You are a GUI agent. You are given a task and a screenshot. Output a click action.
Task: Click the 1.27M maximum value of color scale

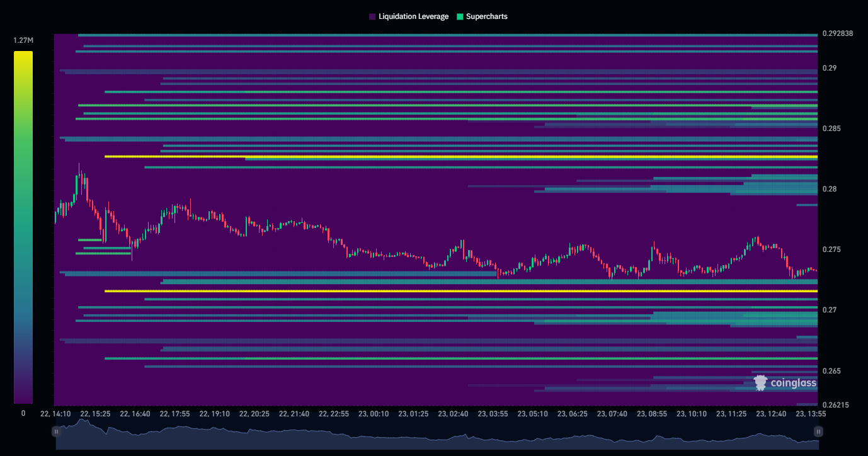23,40
